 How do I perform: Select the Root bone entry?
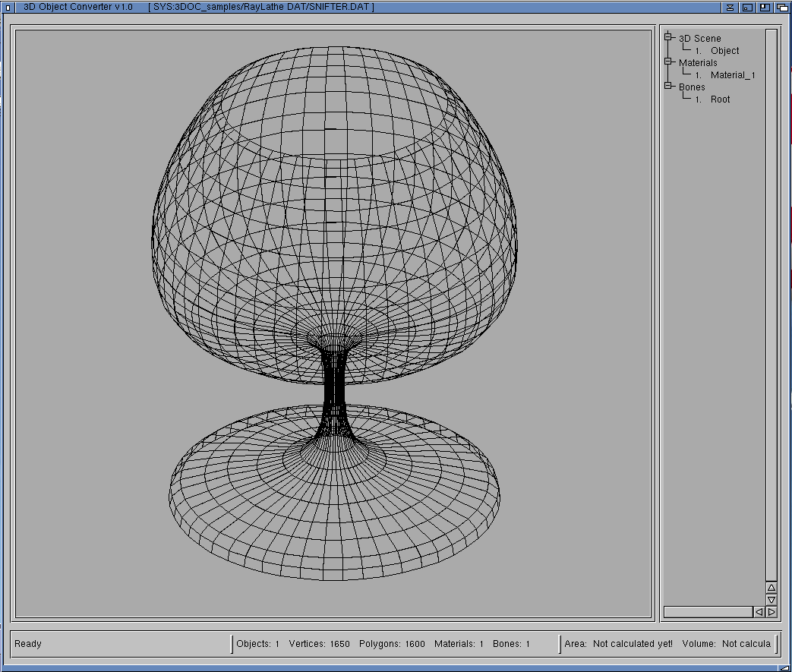[x=720, y=99]
